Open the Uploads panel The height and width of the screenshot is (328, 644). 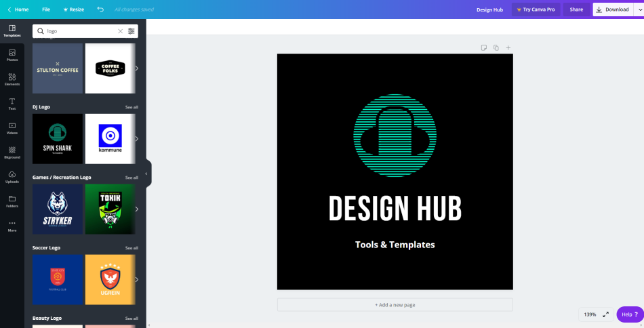click(x=12, y=177)
